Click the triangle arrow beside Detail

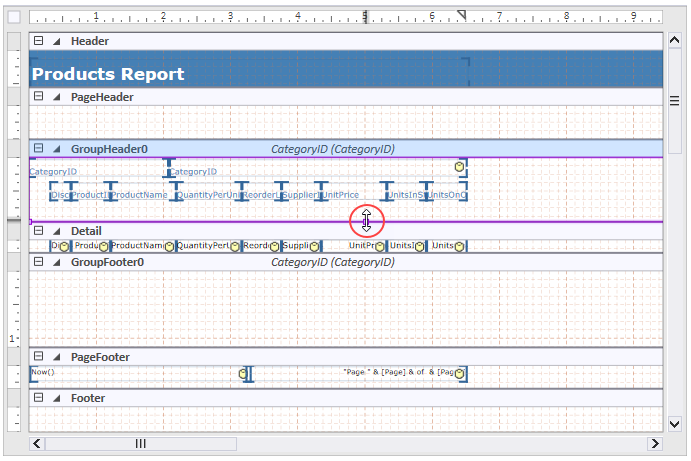pyautogui.click(x=56, y=231)
